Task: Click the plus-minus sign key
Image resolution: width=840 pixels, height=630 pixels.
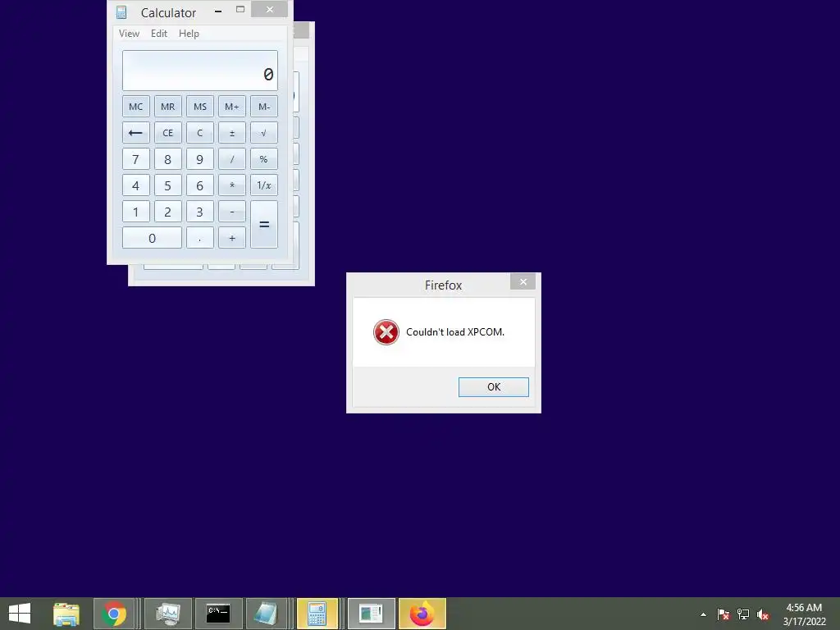Action: (232, 132)
